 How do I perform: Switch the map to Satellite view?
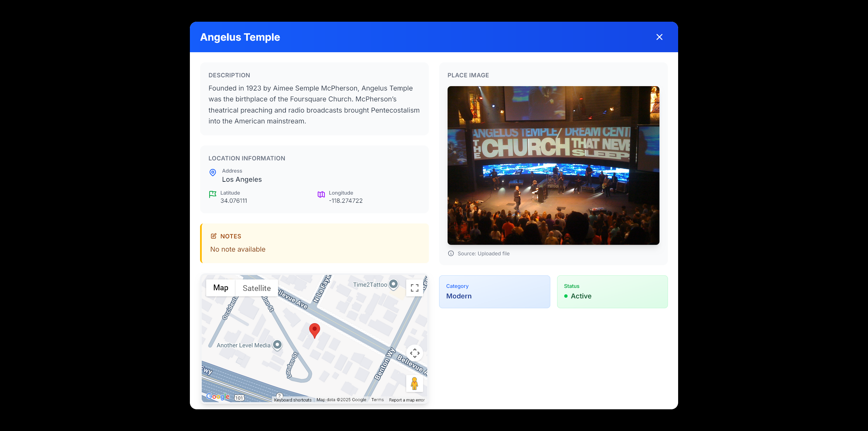coord(256,288)
